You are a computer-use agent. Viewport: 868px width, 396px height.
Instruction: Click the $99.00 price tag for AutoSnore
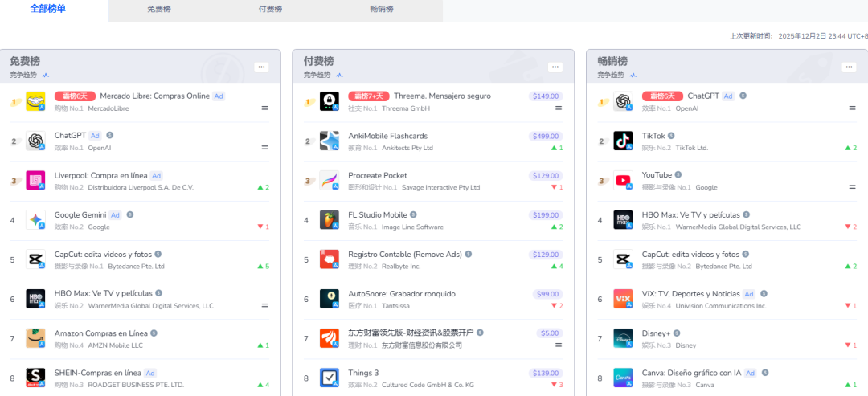tap(547, 294)
